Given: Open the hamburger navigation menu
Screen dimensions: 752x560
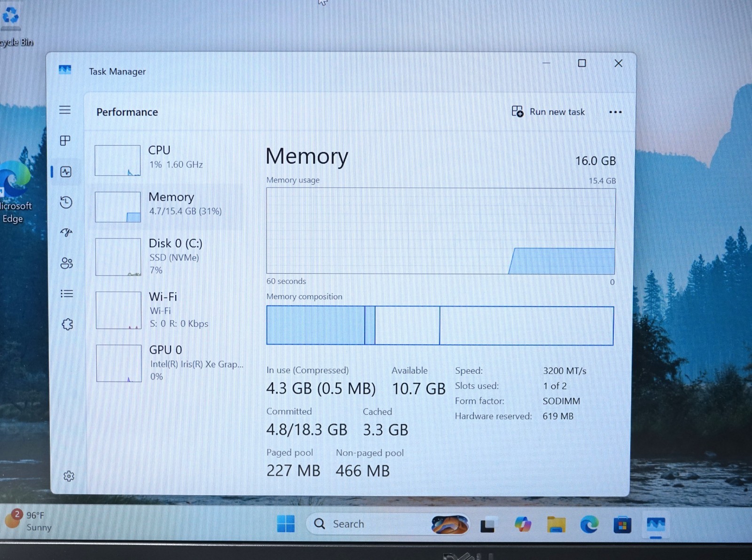Looking at the screenshot, I should coord(65,110).
